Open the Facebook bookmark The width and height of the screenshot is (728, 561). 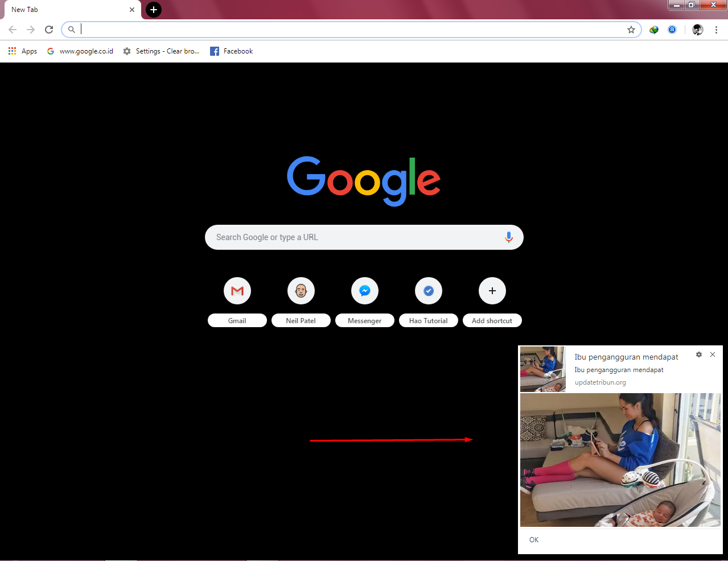[x=231, y=51]
